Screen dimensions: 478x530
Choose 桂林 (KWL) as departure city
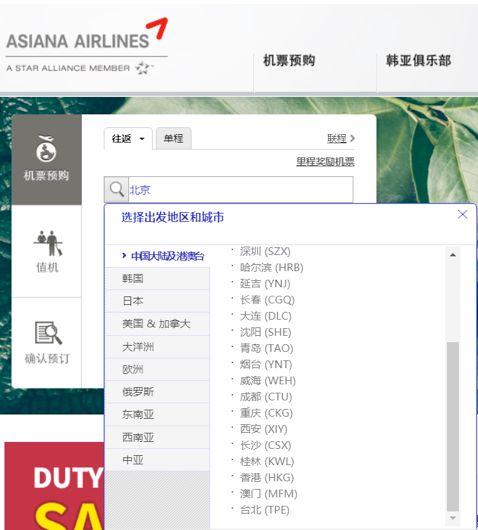coord(267,461)
